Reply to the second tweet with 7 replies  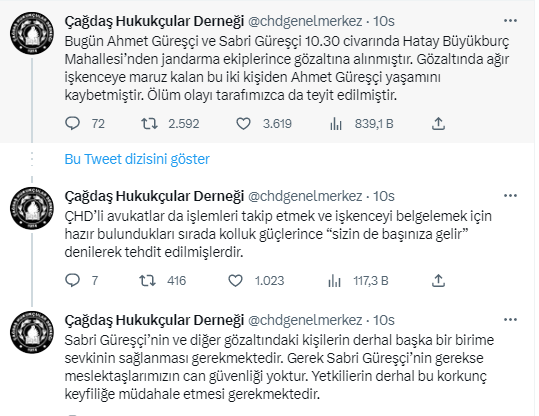click(73, 281)
